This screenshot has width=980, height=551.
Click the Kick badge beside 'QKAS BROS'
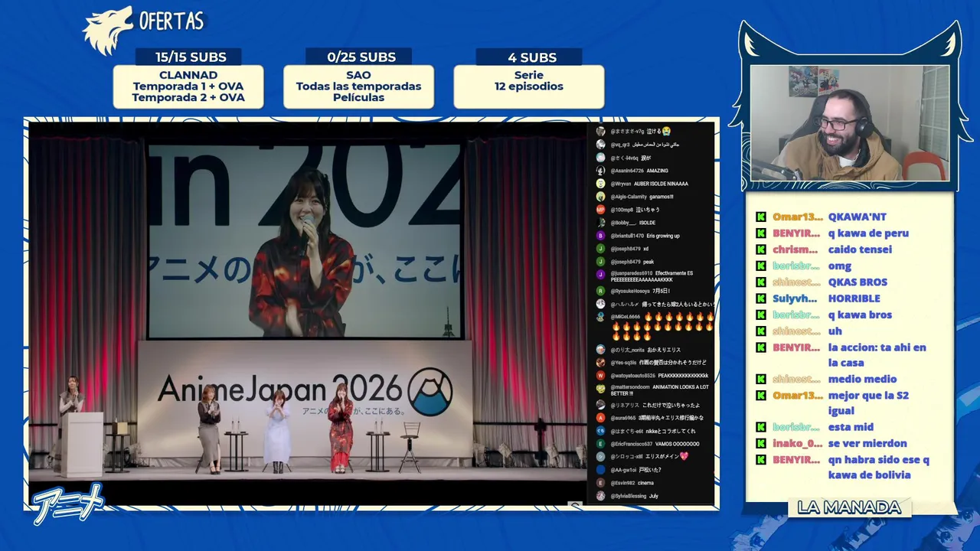click(x=760, y=282)
